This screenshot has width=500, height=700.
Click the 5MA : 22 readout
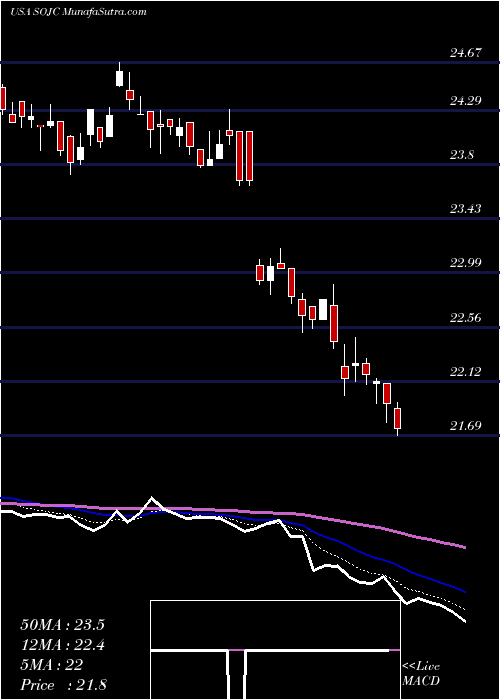click(x=51, y=665)
